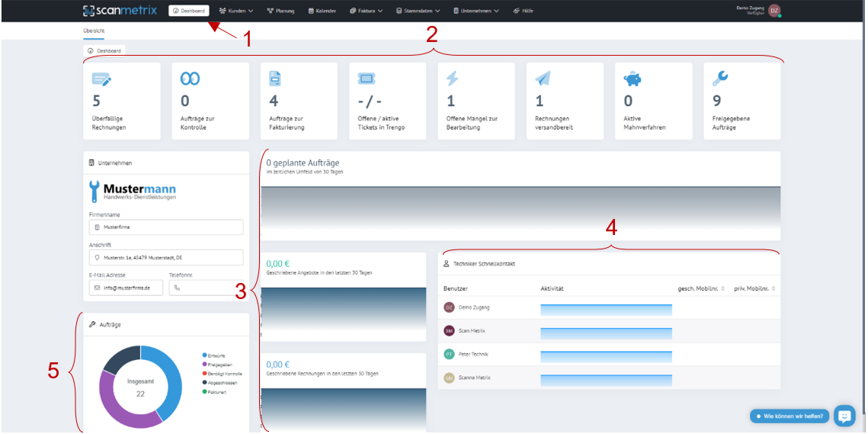Open the Überfällige Rechnungen card
The height and width of the screenshot is (434, 868).
click(122, 101)
